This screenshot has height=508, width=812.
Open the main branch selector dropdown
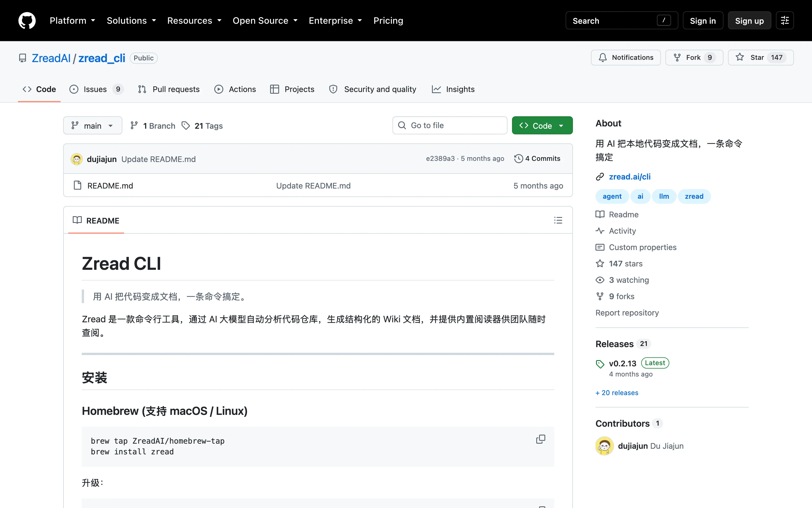coord(92,126)
